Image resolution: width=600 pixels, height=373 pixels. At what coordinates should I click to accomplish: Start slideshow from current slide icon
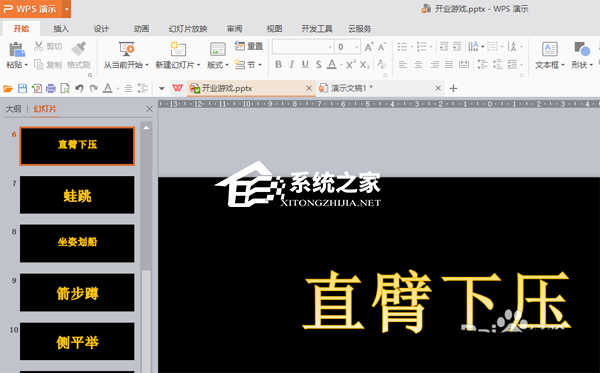click(126, 49)
